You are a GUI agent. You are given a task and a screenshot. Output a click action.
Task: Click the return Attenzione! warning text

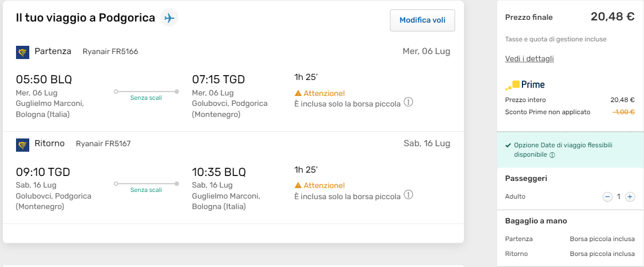pos(324,185)
